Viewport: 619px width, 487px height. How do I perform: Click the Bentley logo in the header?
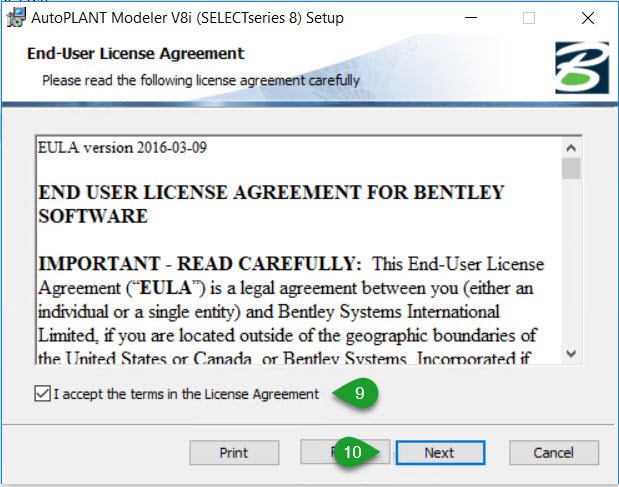tap(582, 67)
